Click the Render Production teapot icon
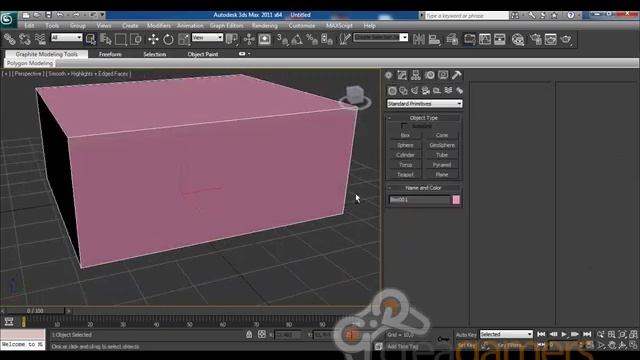The height and width of the screenshot is (360, 640). (x=566, y=39)
